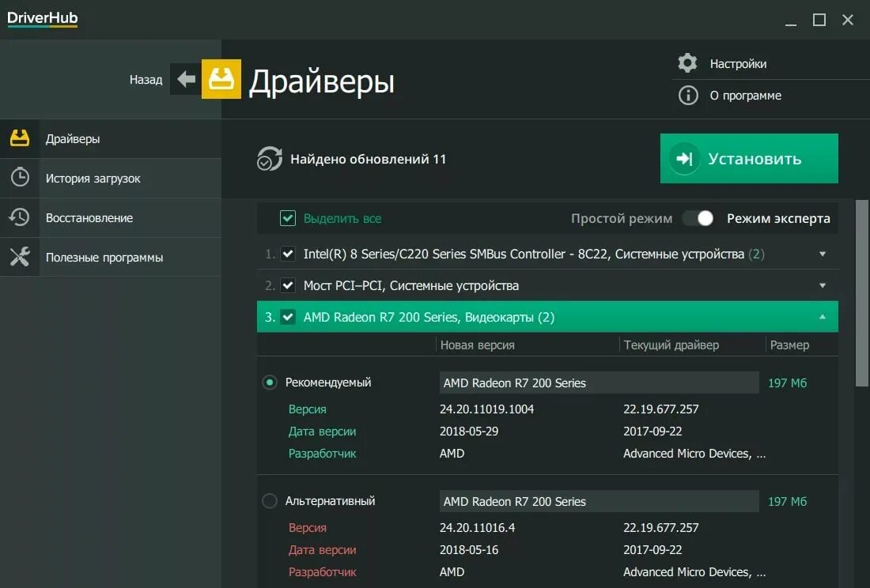Open О программе entry
Screen dimensions: 870x588
click(x=745, y=96)
